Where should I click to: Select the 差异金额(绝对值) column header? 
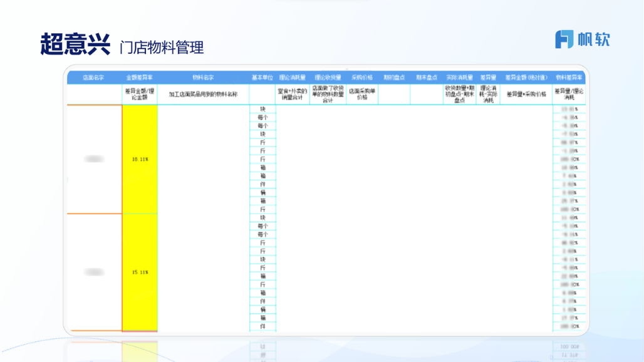[x=526, y=78]
